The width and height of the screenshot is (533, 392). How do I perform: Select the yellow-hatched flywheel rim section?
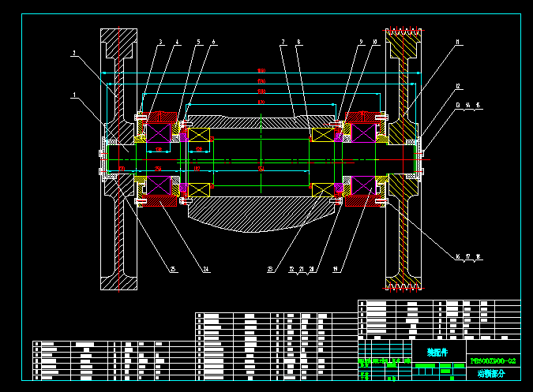pyautogui.click(x=404, y=43)
